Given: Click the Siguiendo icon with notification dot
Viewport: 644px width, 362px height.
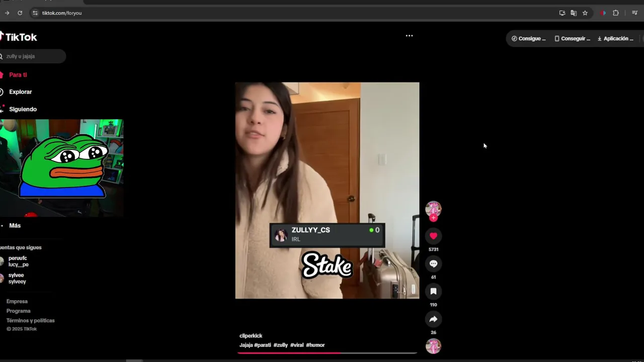Looking at the screenshot, I should 2,109.
